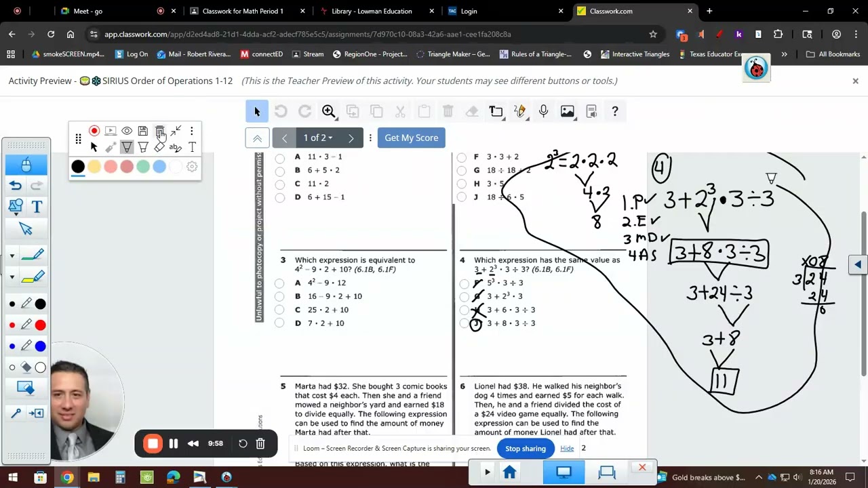Delete the Loom recording with trash icon
This screenshot has height=488, width=868.
tap(260, 444)
